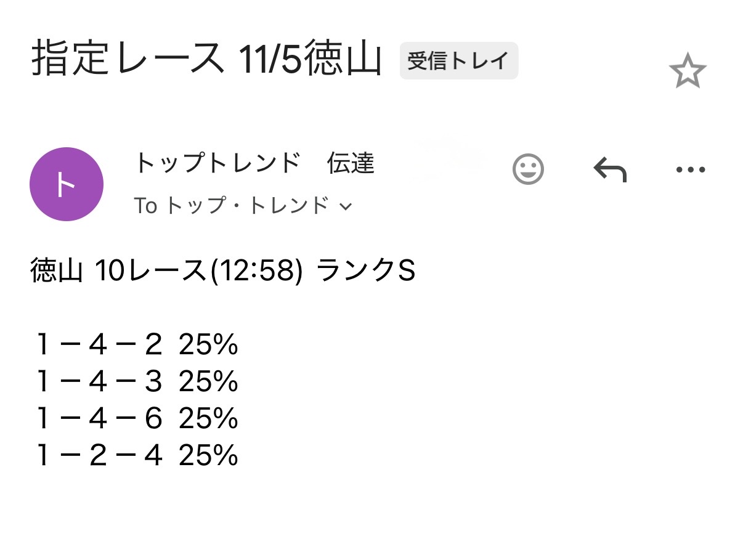
Task: Tap the purple ト sender avatar
Action: coord(67,184)
